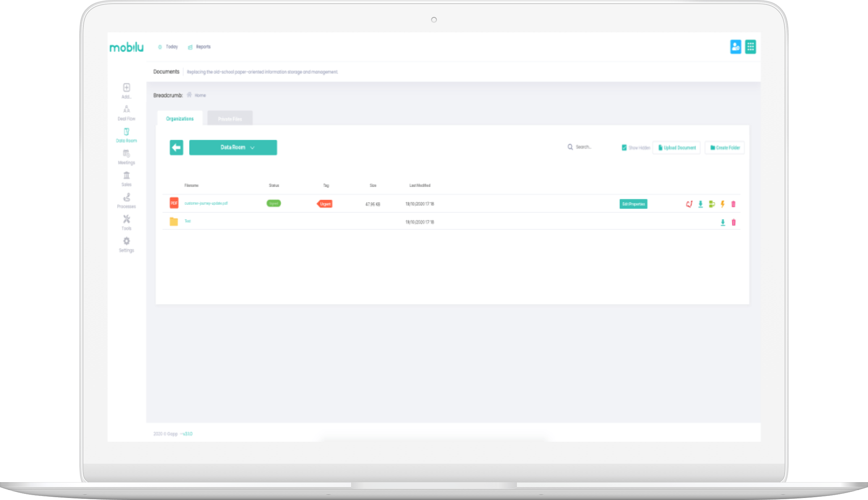868x500 pixels.
Task: Click the PDF row's last modified date
Action: tap(420, 204)
